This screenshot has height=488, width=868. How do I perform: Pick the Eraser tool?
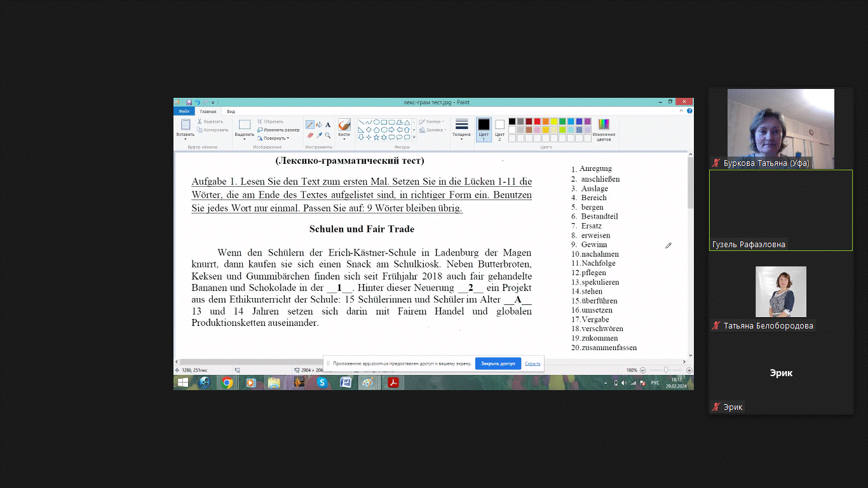tap(310, 135)
